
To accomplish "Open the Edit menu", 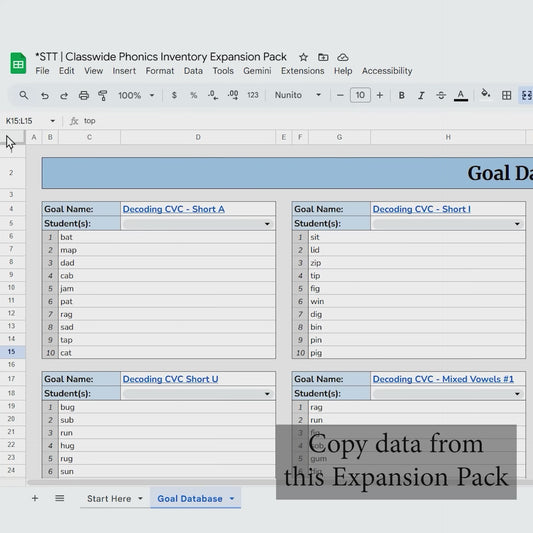I will [x=66, y=71].
